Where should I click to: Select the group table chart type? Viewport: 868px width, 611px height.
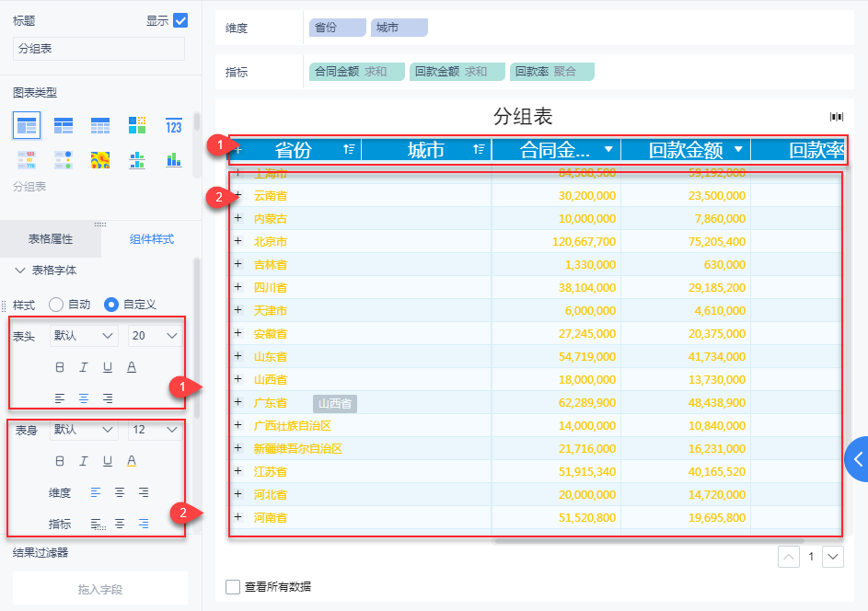[x=27, y=125]
